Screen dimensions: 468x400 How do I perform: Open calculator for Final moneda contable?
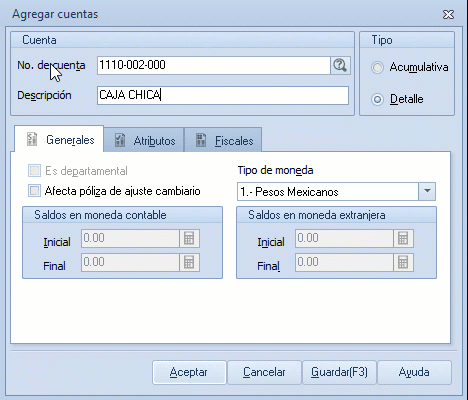(x=189, y=262)
